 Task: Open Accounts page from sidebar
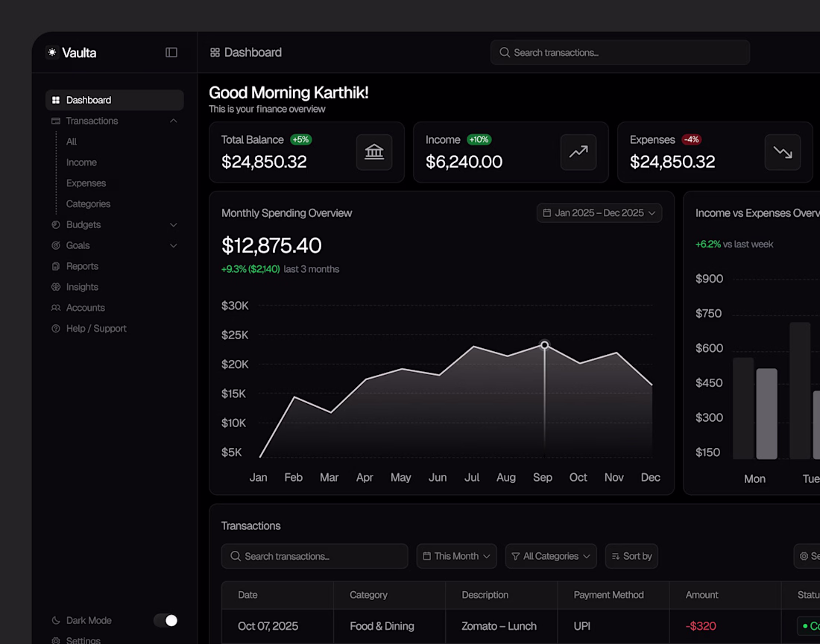85,308
